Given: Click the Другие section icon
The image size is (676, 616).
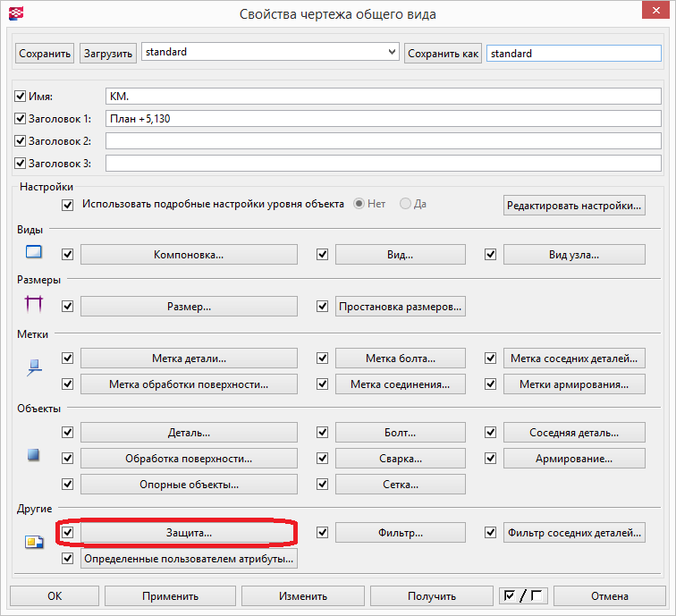Looking at the screenshot, I should point(34,540).
